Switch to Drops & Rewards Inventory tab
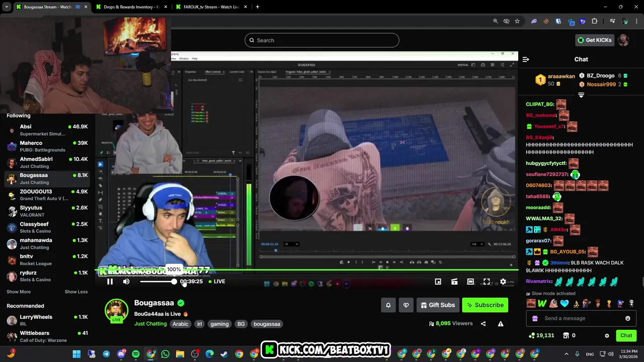Image resolution: width=644 pixels, height=362 pixels. click(132, 7)
